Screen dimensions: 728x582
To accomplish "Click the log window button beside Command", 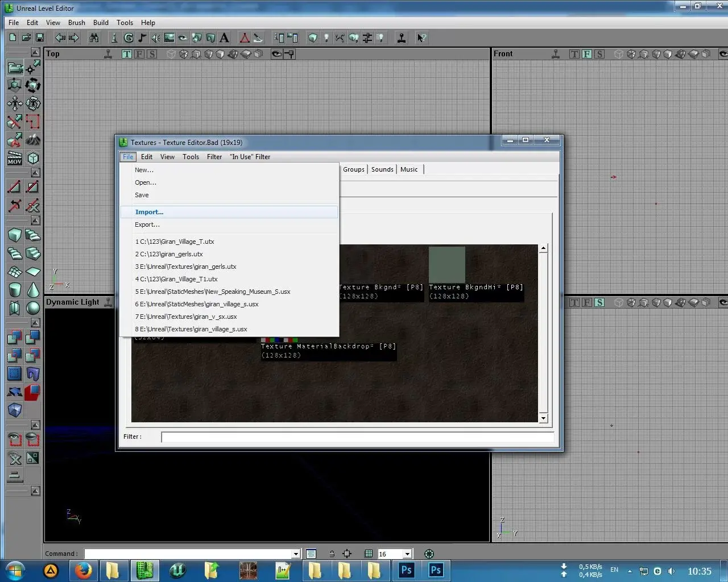I will tap(311, 554).
